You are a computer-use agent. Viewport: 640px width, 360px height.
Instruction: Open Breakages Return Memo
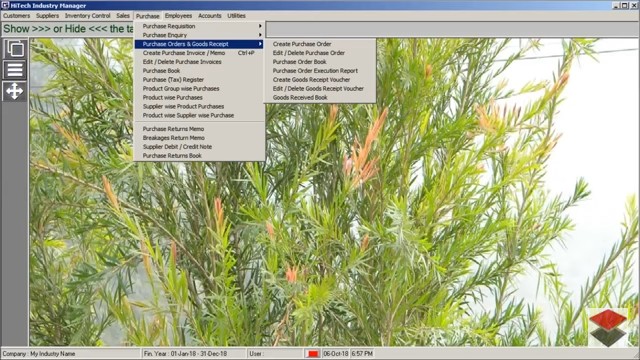click(x=199, y=138)
